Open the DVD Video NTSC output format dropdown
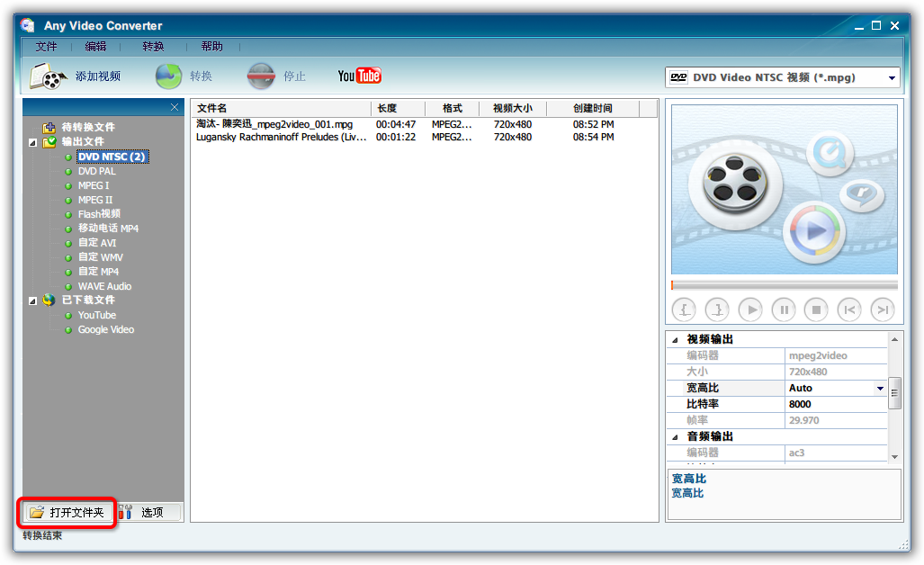Image resolution: width=924 pixels, height=565 pixels. [891, 77]
